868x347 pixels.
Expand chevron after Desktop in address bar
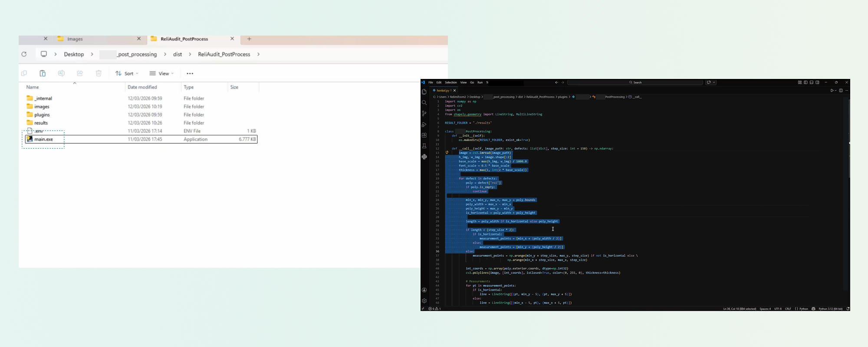(x=92, y=54)
